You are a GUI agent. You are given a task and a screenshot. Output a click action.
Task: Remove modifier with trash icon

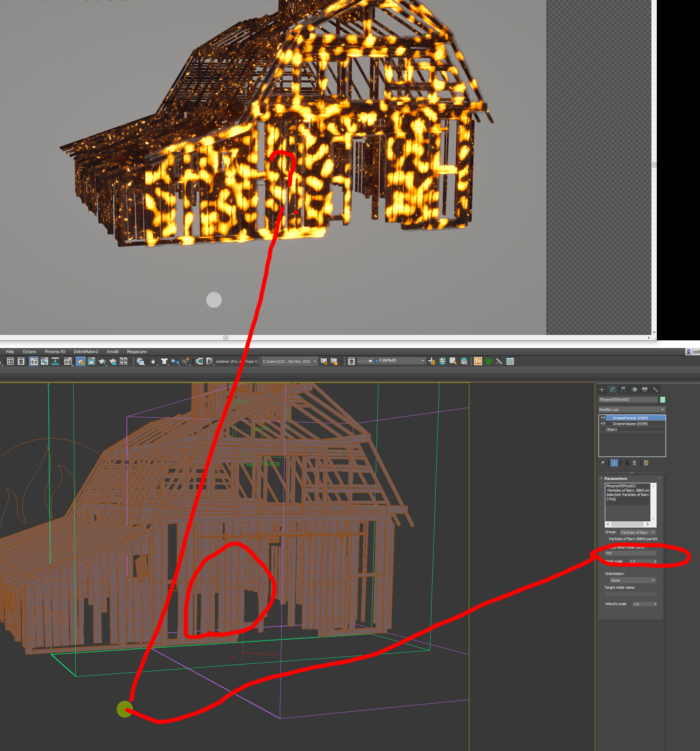click(x=635, y=463)
